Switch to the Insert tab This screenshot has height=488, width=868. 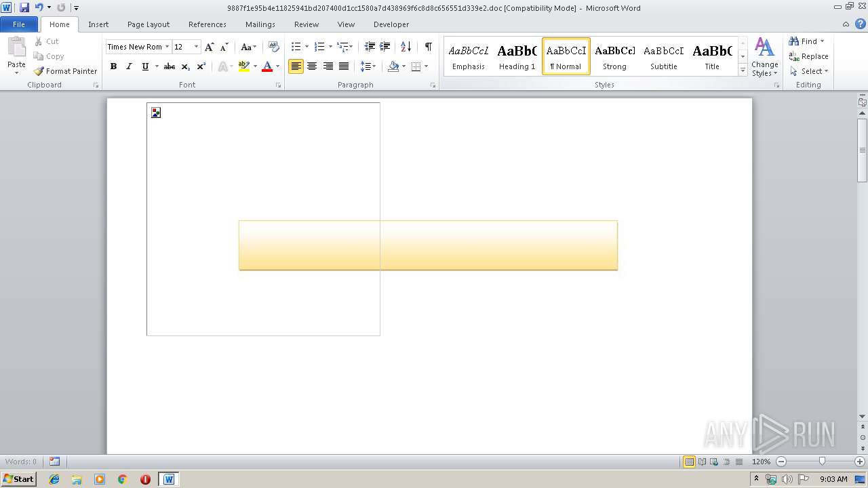pyautogui.click(x=98, y=24)
